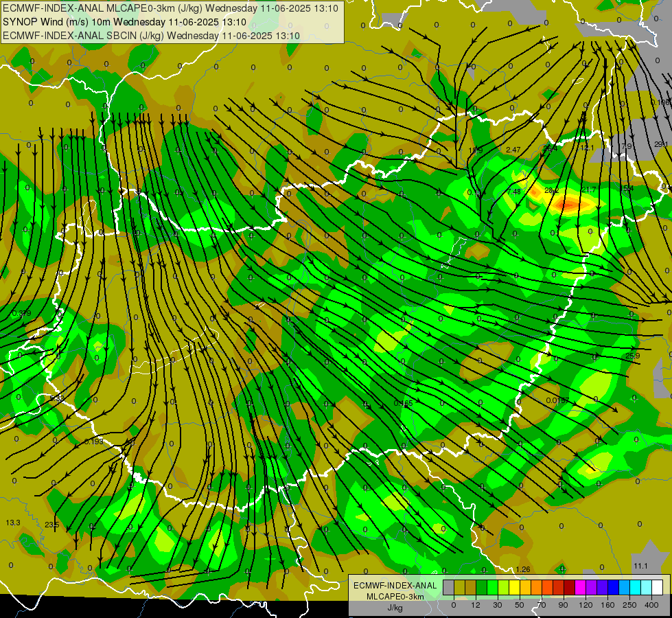The height and width of the screenshot is (618, 672).
Task: Click the map value 0.379
Action: coord(21,314)
